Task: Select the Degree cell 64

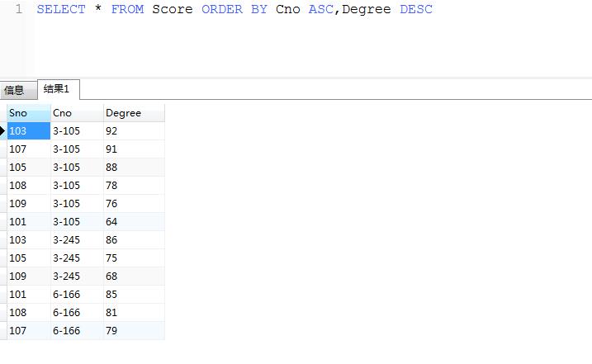Action: click(x=134, y=222)
